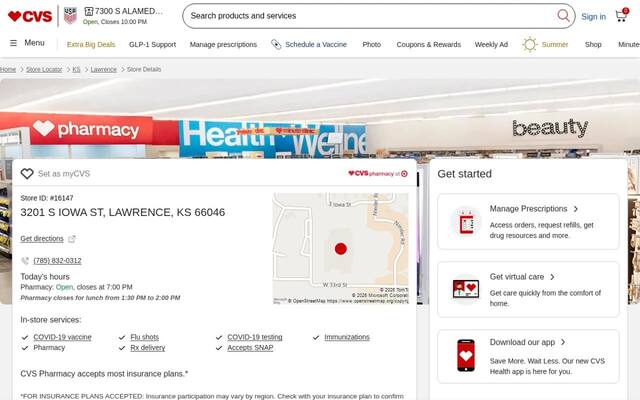This screenshot has width=640, height=400.
Task: Click the US Soccer crest icon
Action: click(x=70, y=16)
